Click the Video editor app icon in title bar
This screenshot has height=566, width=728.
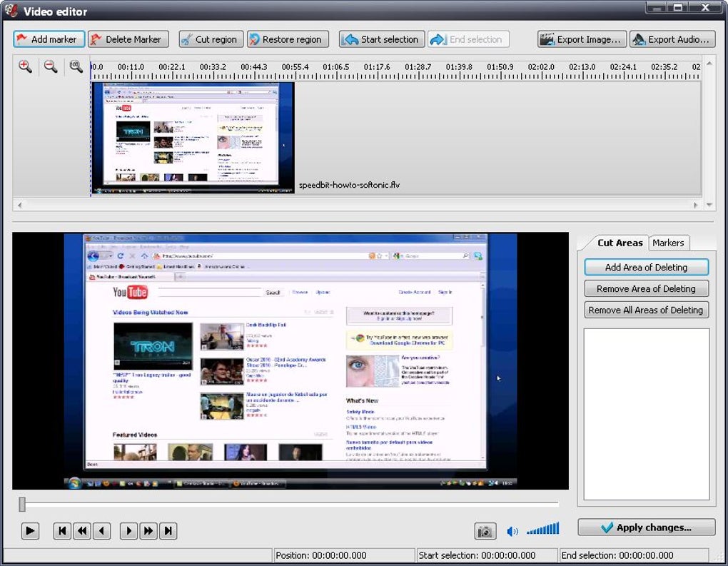tap(11, 10)
